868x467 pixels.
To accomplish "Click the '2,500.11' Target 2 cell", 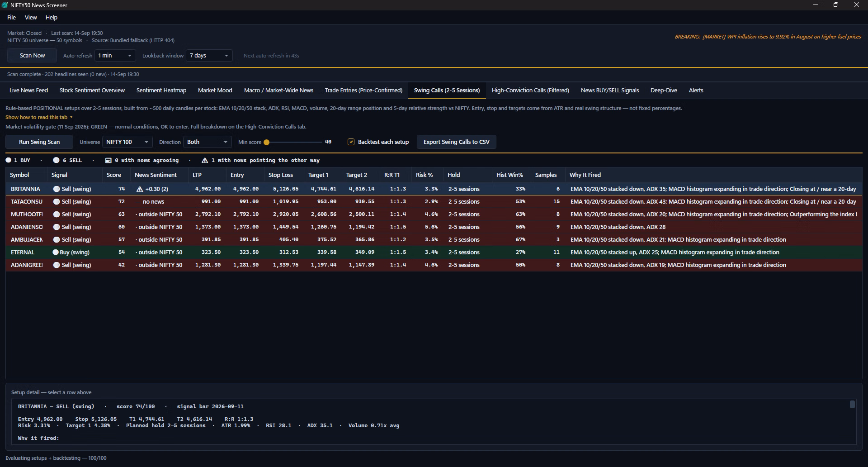I will (x=362, y=214).
